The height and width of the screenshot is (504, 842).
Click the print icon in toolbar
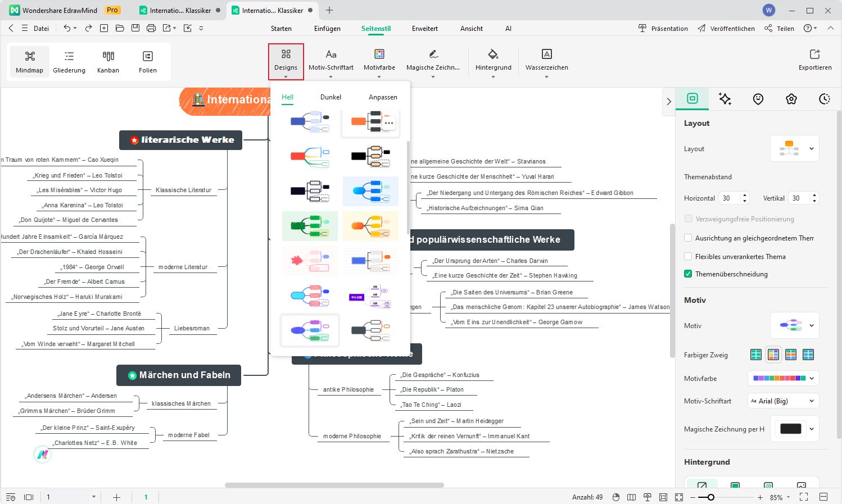point(151,28)
